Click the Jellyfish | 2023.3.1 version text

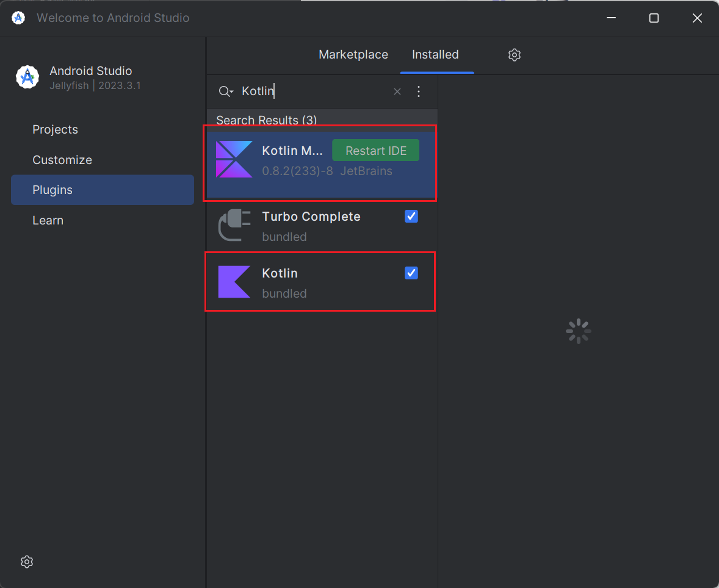95,86
